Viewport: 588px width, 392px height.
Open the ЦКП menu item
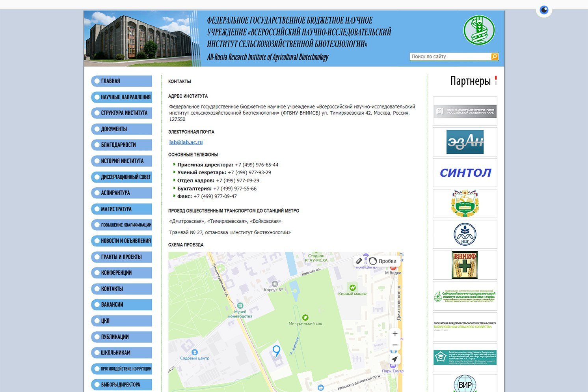(121, 321)
